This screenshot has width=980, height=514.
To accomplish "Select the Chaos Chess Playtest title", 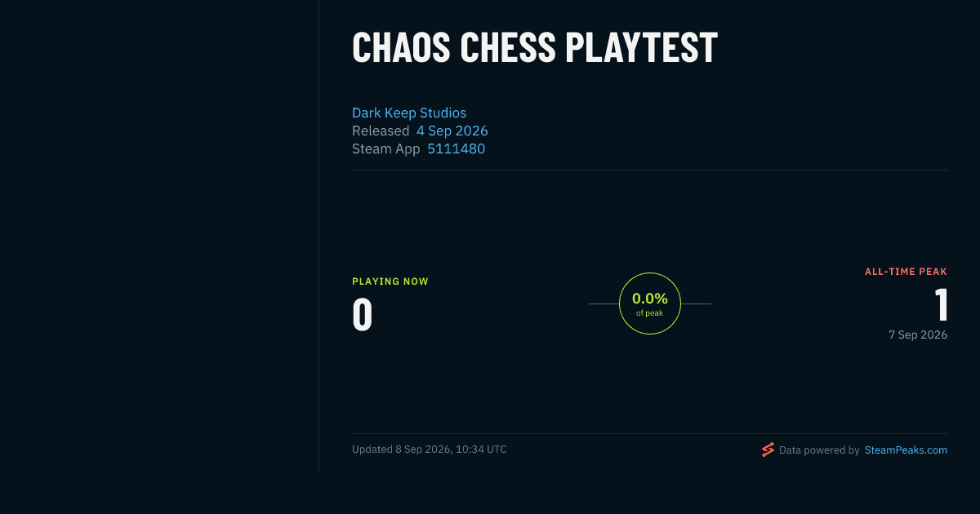I will pyautogui.click(x=535, y=47).
